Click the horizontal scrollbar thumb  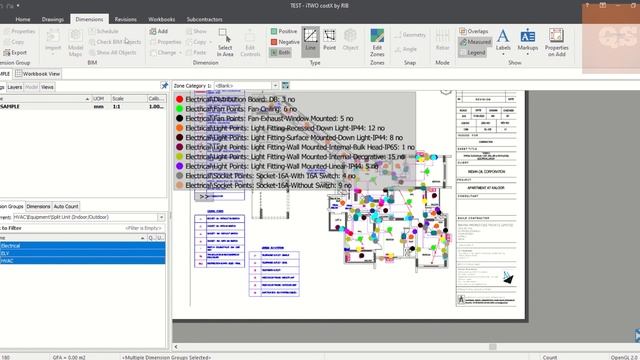pyautogui.click(x=493, y=347)
